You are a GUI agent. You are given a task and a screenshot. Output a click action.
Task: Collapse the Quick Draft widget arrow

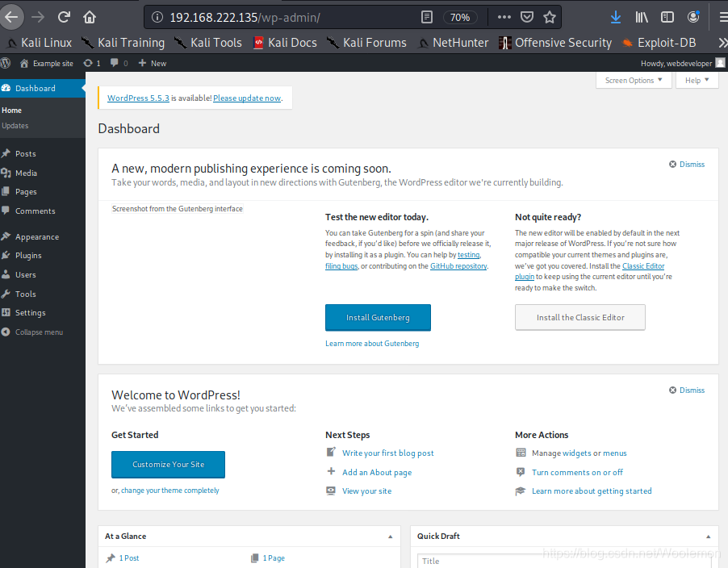tap(708, 537)
